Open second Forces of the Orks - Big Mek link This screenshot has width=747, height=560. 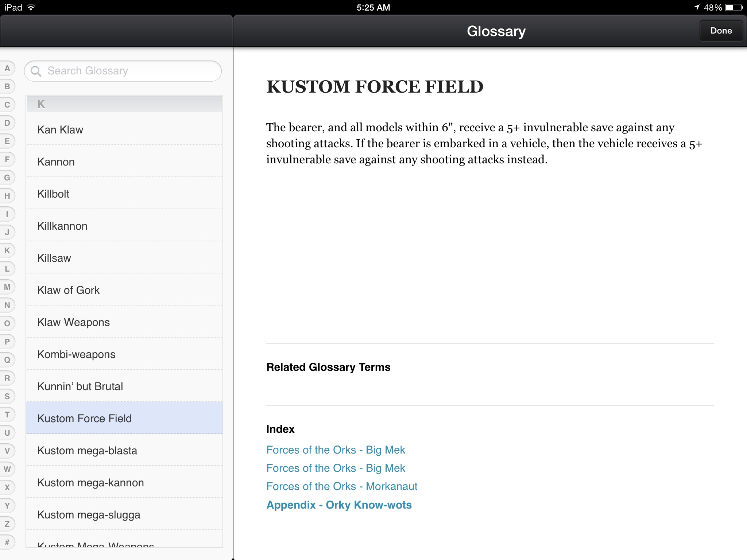tap(336, 468)
